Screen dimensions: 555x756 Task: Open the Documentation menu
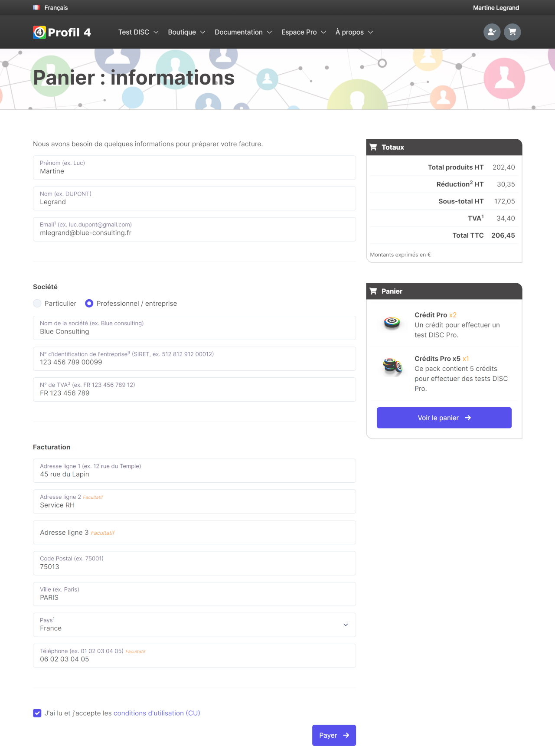(243, 32)
